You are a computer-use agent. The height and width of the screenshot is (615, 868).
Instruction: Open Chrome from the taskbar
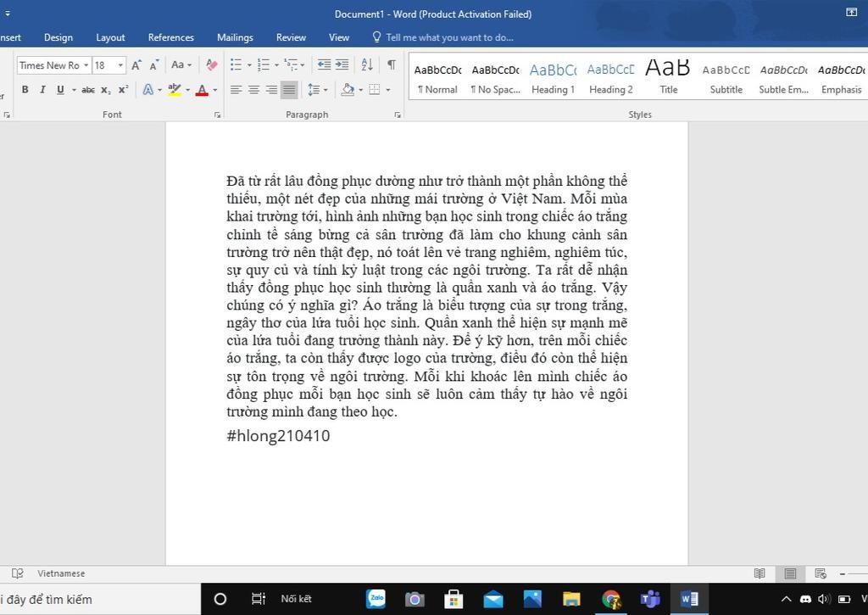click(611, 599)
